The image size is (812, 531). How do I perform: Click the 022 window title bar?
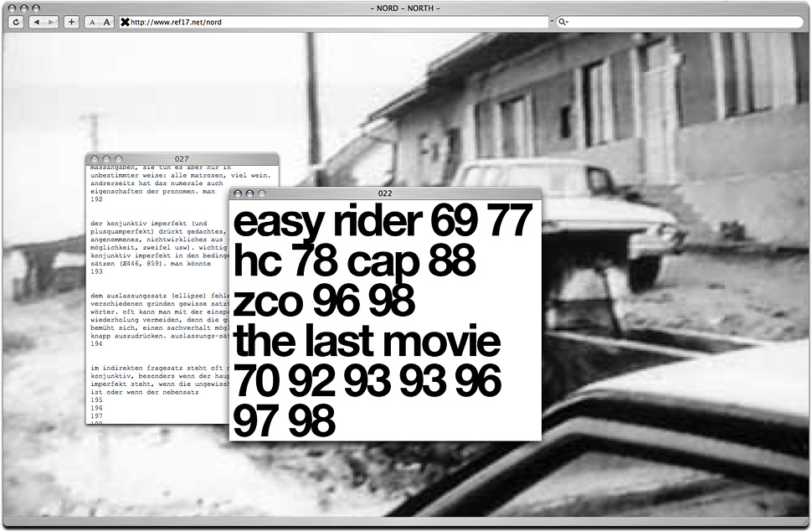click(385, 193)
